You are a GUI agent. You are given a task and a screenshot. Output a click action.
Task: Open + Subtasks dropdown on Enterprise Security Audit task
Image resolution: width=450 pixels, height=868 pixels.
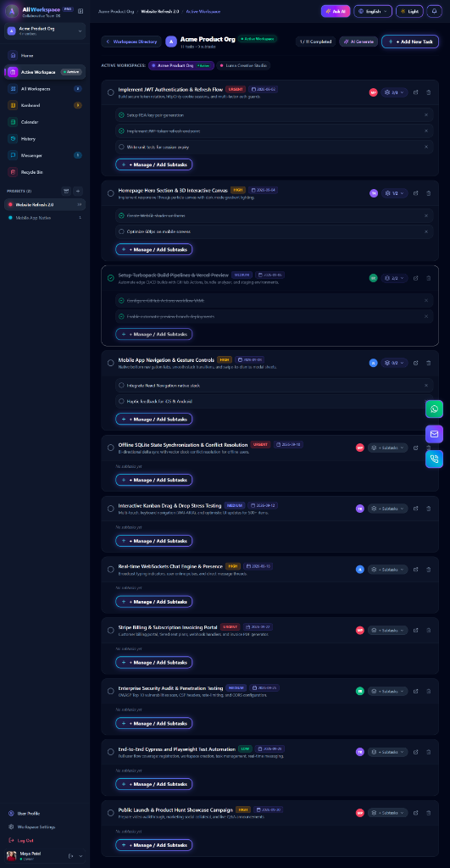(387, 691)
